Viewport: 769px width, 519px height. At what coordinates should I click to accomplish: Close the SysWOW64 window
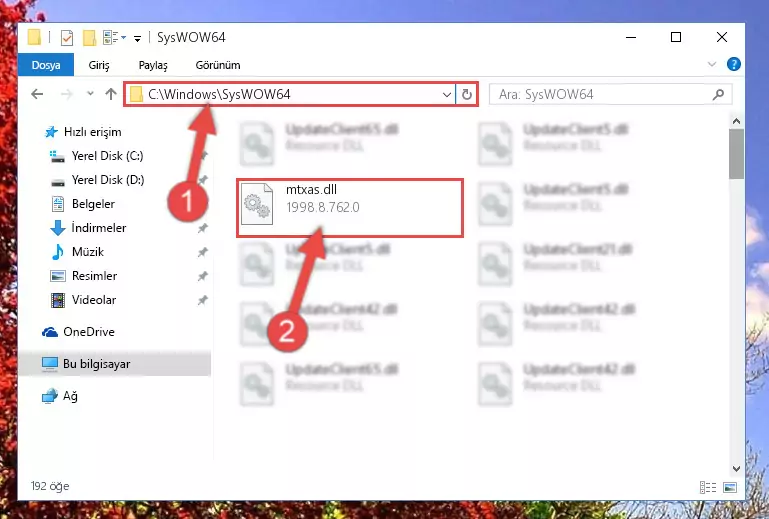(x=721, y=37)
